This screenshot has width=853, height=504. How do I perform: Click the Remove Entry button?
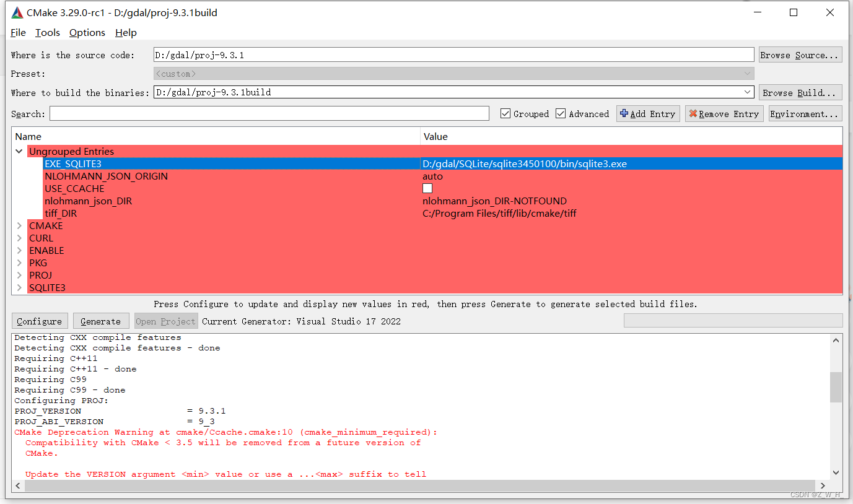[x=724, y=114]
